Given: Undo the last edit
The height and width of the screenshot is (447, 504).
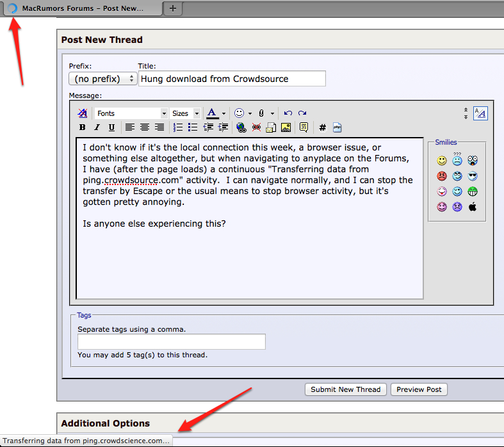Looking at the screenshot, I should (x=288, y=113).
